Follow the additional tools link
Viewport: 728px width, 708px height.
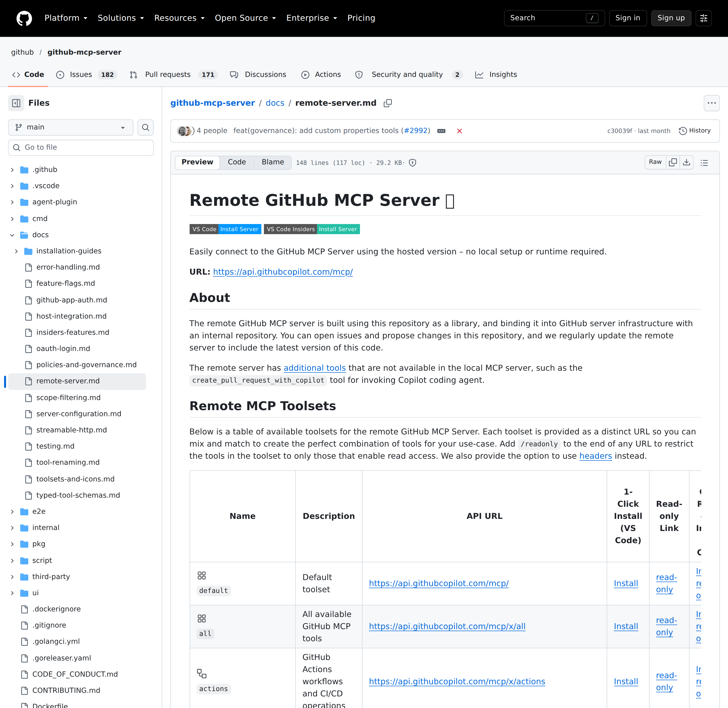coord(314,368)
